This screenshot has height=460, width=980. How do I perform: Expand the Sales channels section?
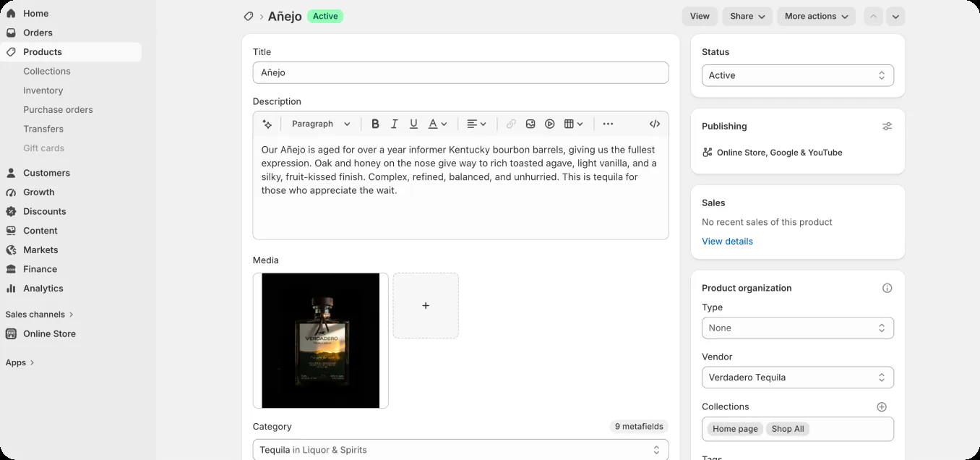(x=40, y=315)
